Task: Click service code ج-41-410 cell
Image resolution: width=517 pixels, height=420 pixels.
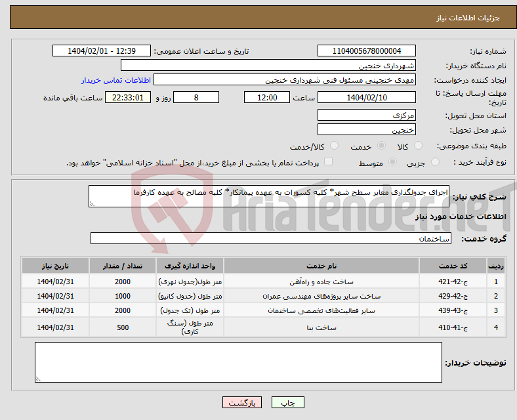Action: (x=453, y=327)
